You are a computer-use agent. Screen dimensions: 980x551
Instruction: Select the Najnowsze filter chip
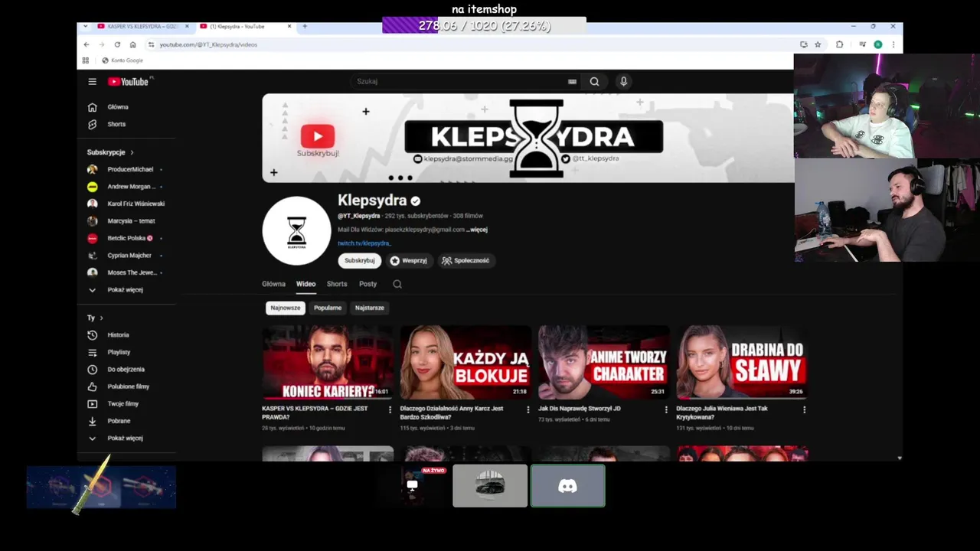click(286, 308)
